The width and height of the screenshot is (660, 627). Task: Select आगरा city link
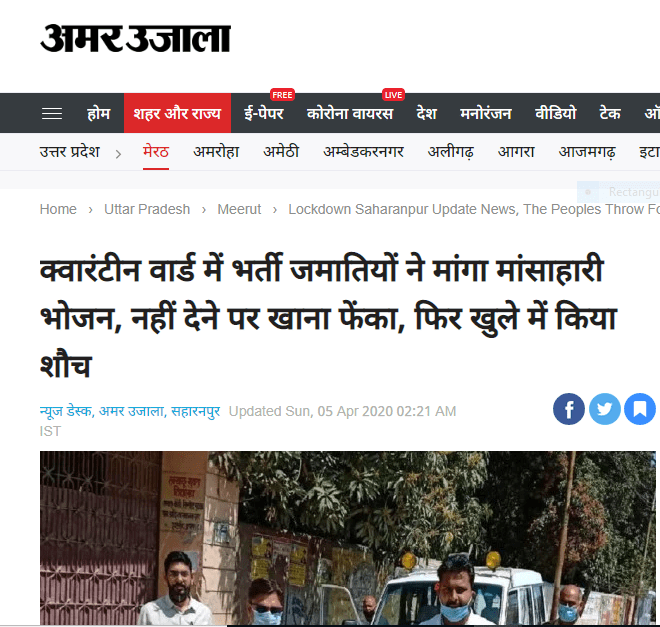click(516, 152)
